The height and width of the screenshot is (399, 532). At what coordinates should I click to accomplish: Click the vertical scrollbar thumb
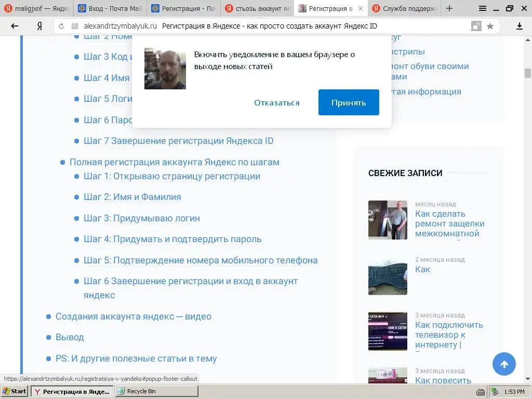click(528, 73)
